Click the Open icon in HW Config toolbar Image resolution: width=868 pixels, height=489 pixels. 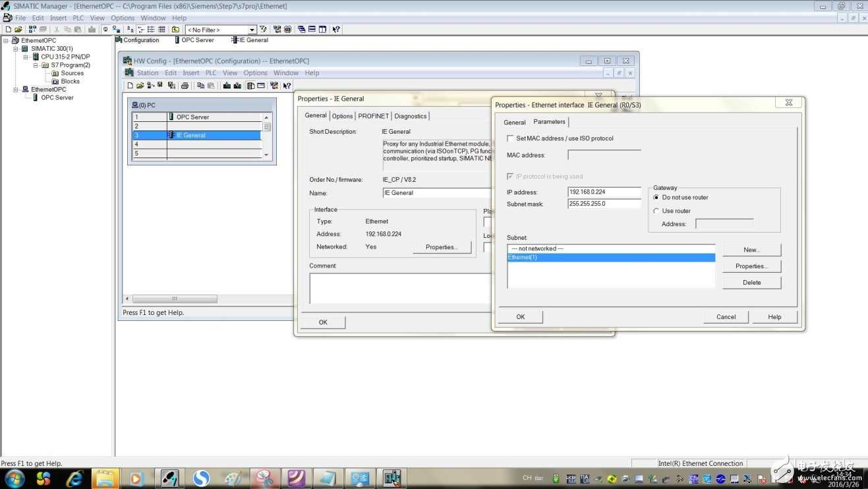(x=140, y=86)
